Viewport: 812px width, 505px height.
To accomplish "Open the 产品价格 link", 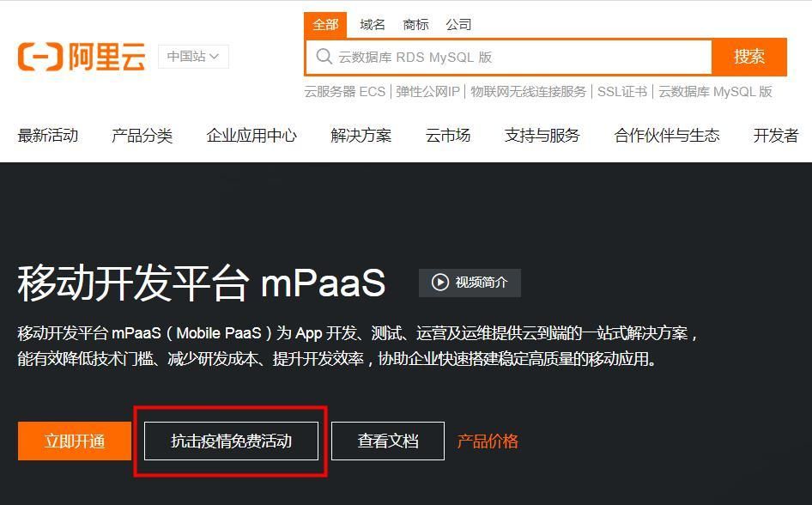I will tap(488, 441).
